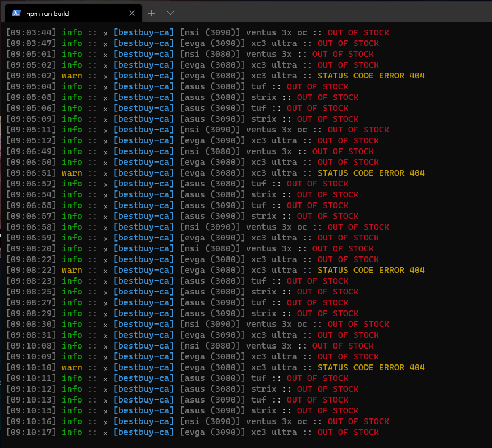Click STATUS CODE ERROR 404 at 09:05:02

click(371, 76)
